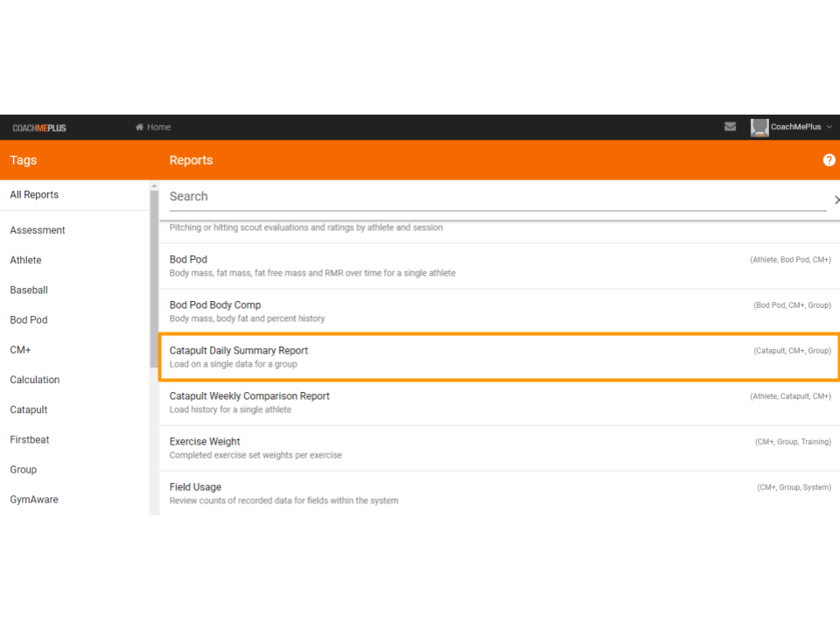Screen dimensions: 840x630
Task: Click the Reports header title
Action: (x=191, y=160)
